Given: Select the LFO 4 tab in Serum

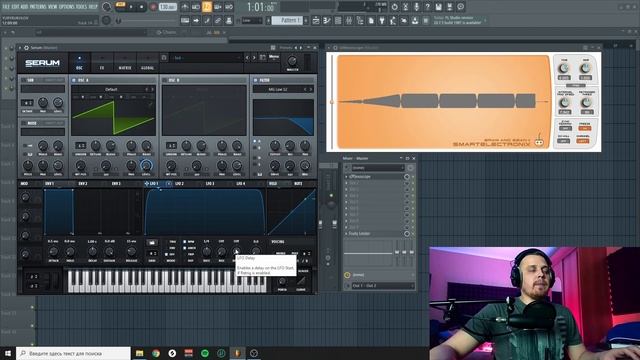Looking at the screenshot, I should 241,184.
